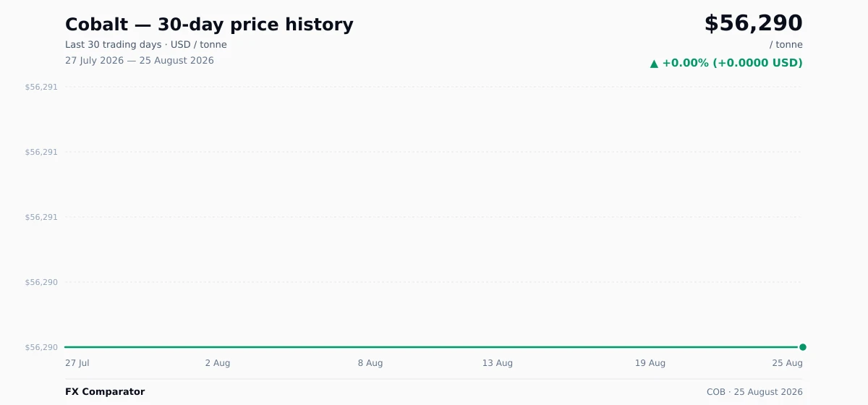Select the 8 Aug axis label
868x405 pixels.
pos(370,363)
